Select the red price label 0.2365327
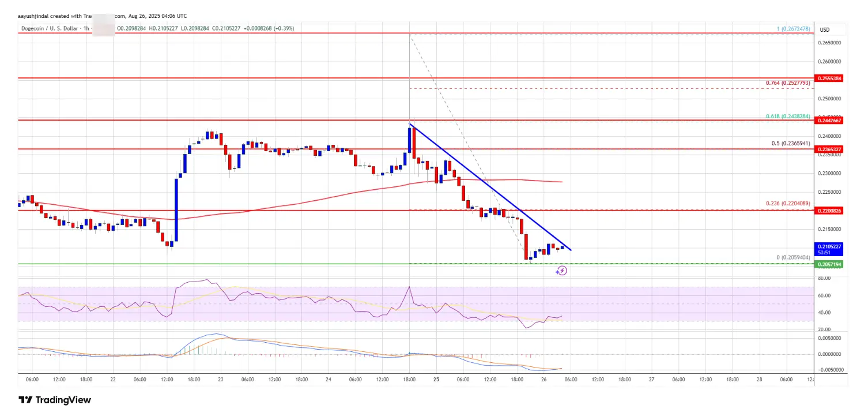Screen dimensions: 868x420 pyautogui.click(x=829, y=149)
